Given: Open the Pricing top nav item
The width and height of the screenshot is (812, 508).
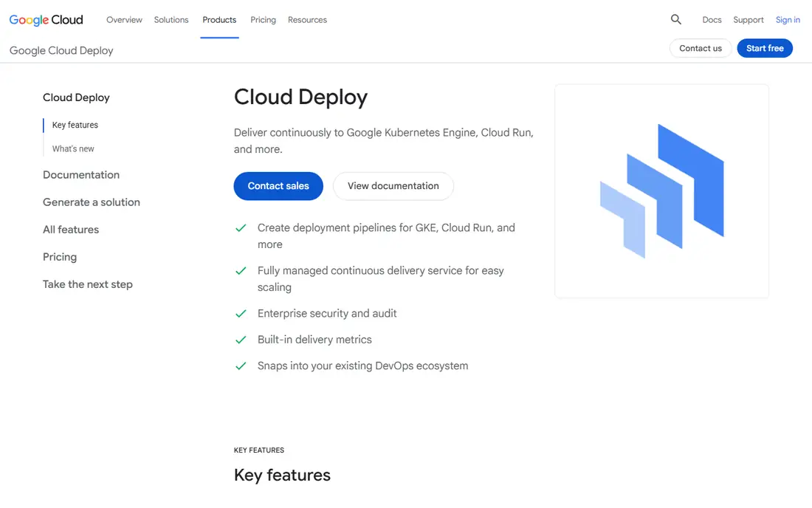Looking at the screenshot, I should [x=263, y=20].
